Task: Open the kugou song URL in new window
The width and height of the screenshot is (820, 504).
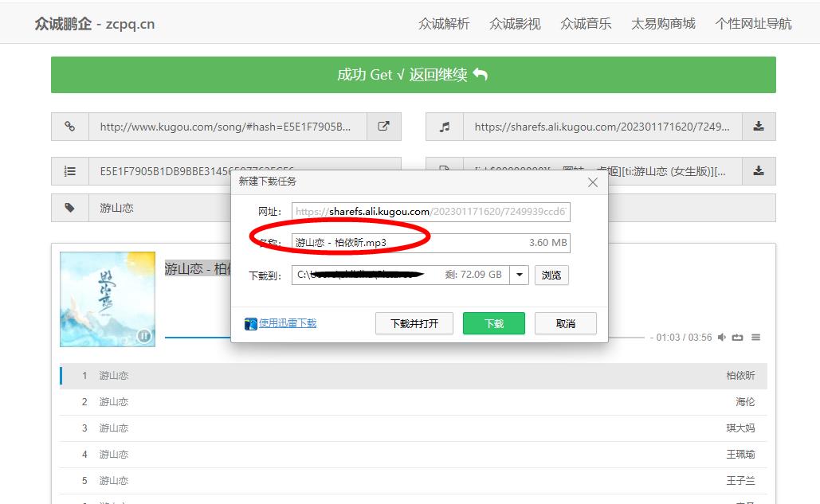Action: [383, 127]
